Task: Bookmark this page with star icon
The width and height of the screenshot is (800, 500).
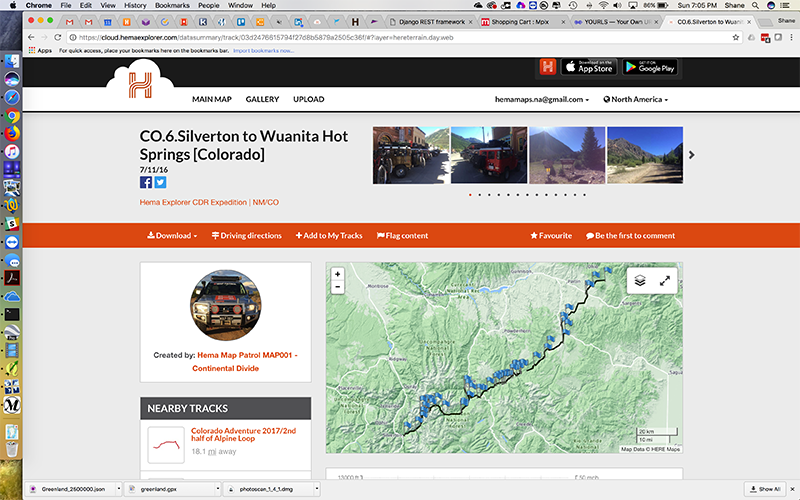Action: click(735, 37)
